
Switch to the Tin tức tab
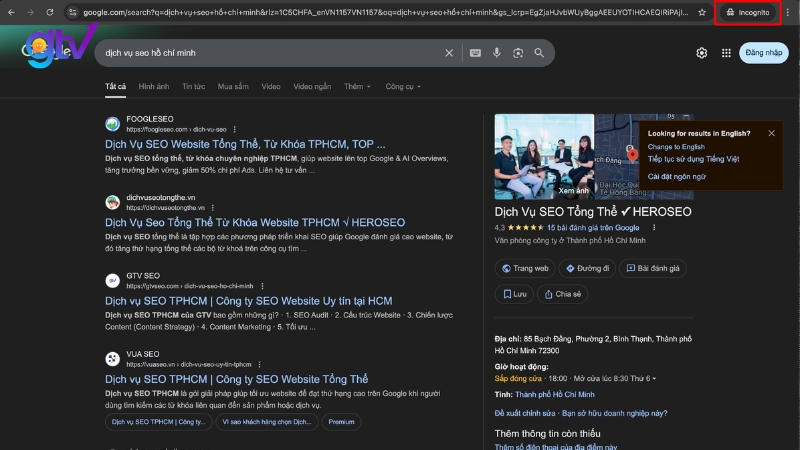(x=193, y=87)
